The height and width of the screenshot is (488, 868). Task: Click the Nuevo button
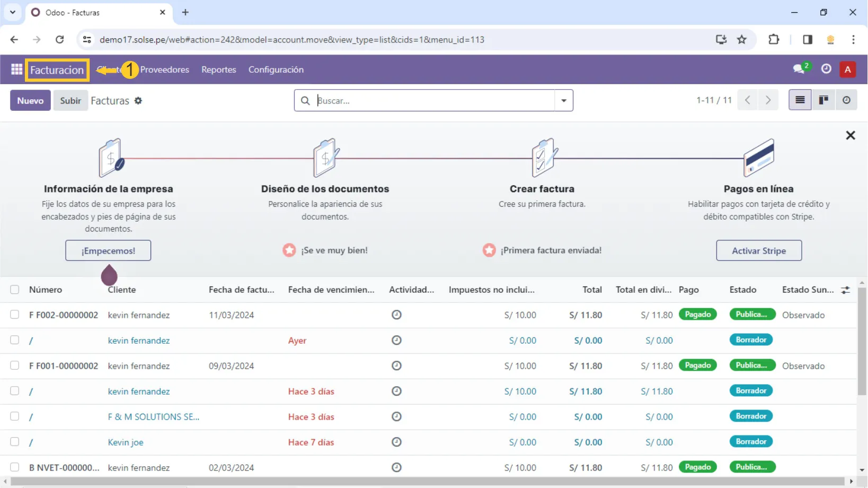pos(30,100)
